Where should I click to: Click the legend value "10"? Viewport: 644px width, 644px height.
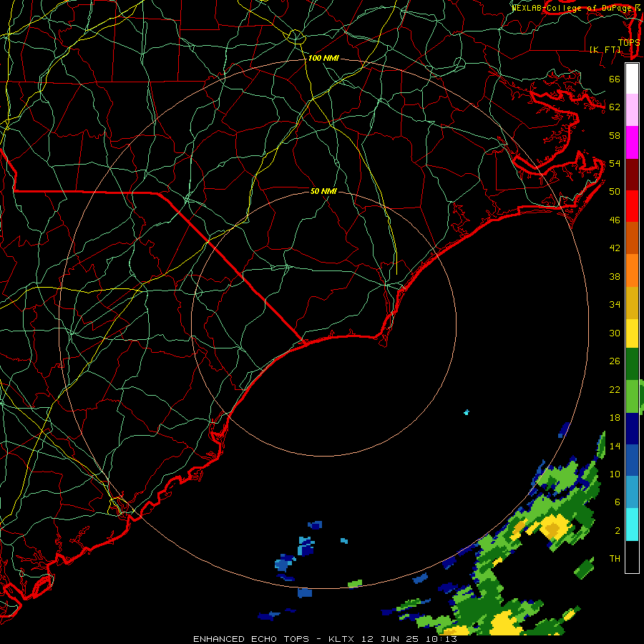(x=615, y=474)
